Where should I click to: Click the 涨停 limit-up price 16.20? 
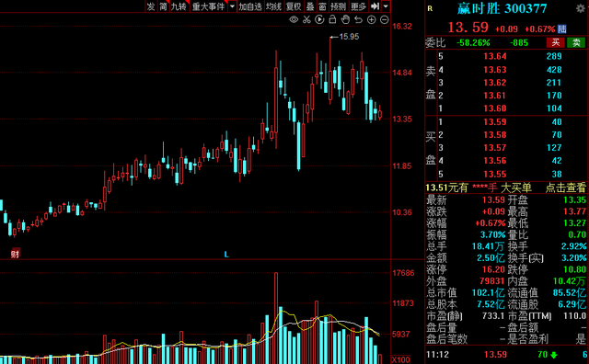pyautogui.click(x=493, y=269)
